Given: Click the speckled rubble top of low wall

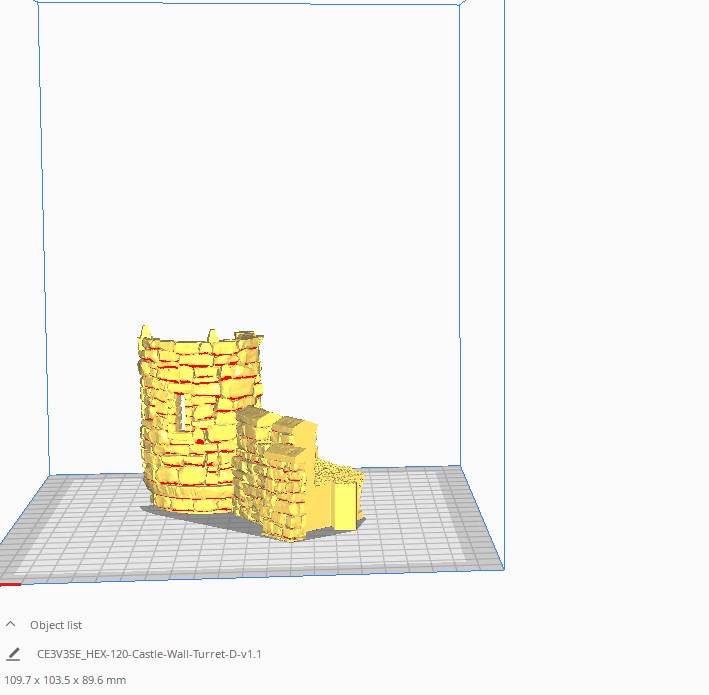Looking at the screenshot, I should coord(338,470).
